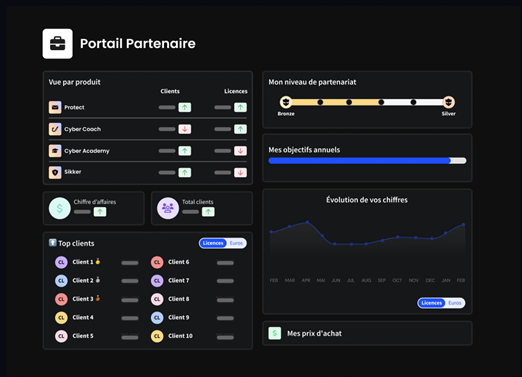
Task: Open Client 10 avatar in the list
Action: [157, 336]
